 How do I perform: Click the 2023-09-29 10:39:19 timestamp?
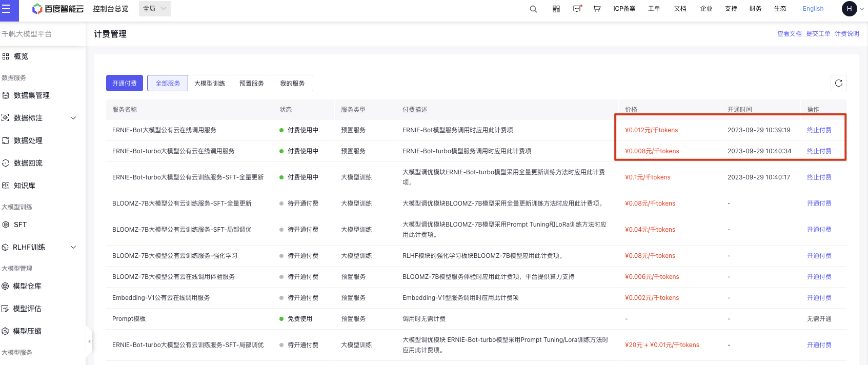[x=759, y=130]
